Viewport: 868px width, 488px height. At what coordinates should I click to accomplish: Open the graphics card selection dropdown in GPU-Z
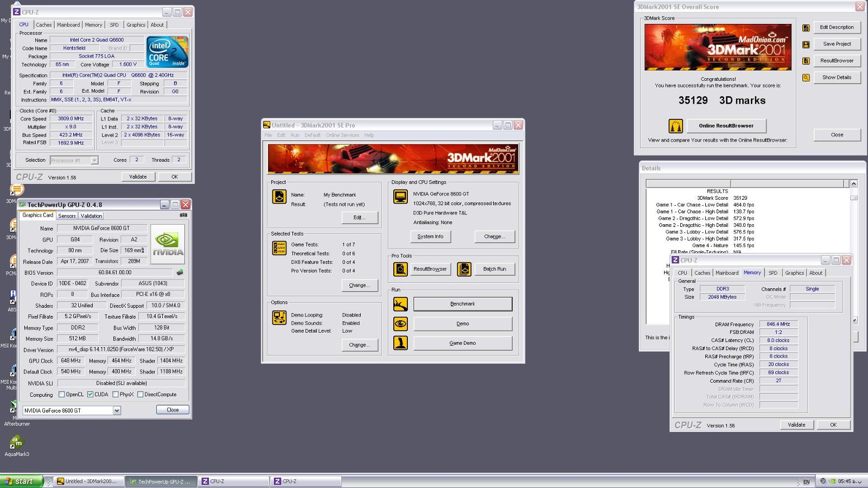(x=117, y=410)
